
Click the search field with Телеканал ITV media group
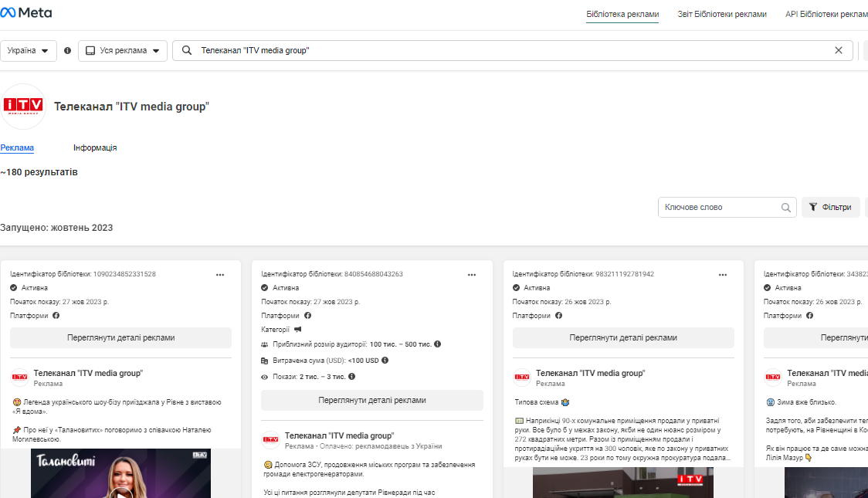[512, 50]
